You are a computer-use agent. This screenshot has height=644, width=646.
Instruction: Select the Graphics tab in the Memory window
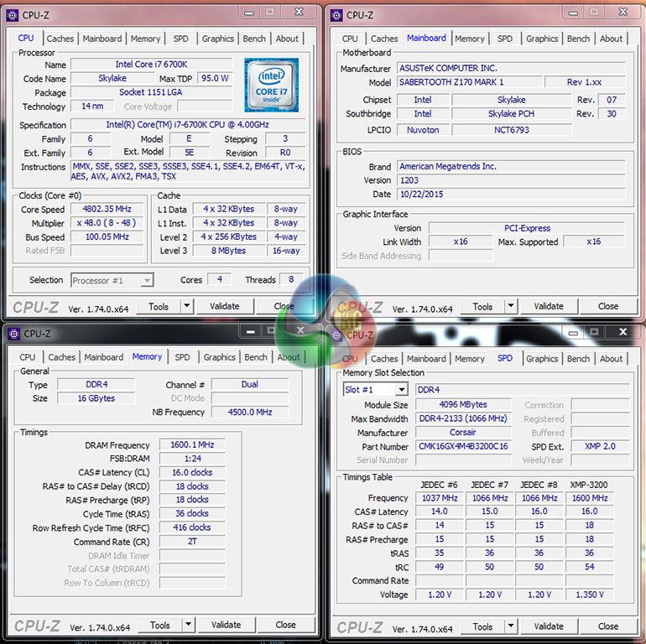pyautogui.click(x=220, y=357)
